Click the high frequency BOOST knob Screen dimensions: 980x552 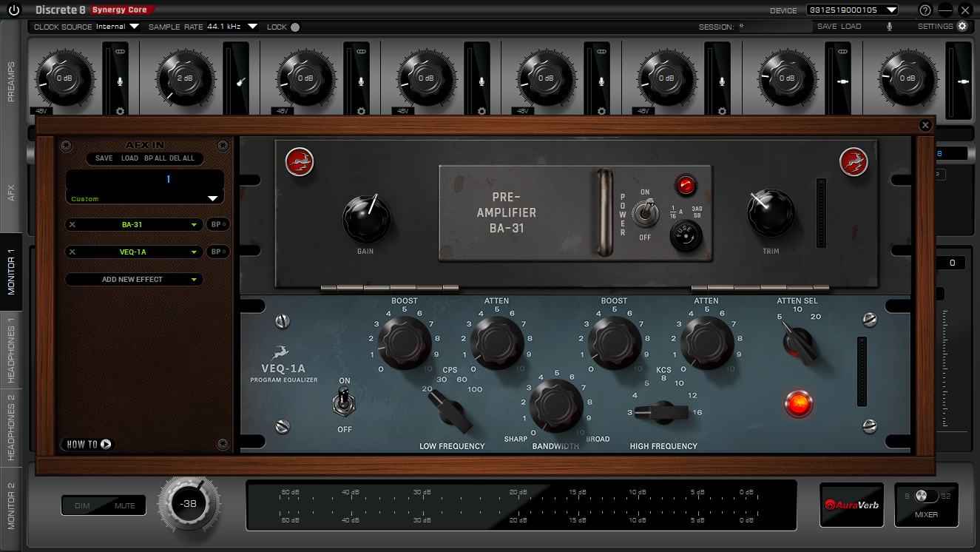pyautogui.click(x=614, y=343)
